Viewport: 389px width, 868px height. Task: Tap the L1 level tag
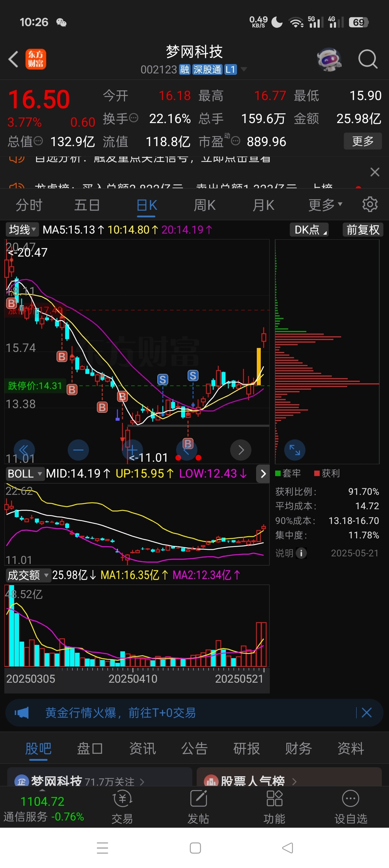(231, 69)
